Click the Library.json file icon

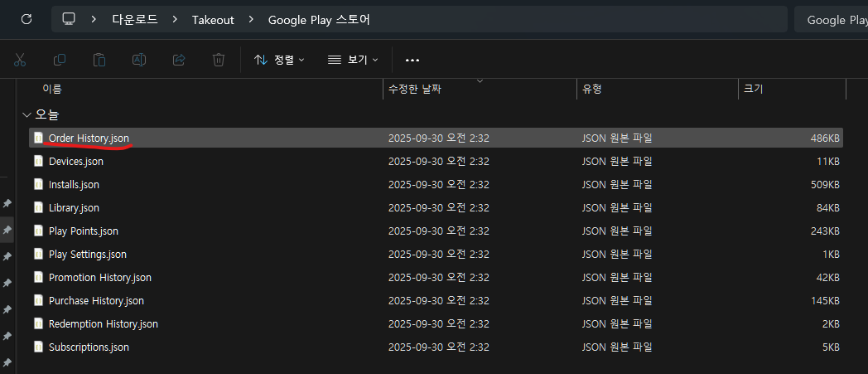pyautogui.click(x=38, y=207)
